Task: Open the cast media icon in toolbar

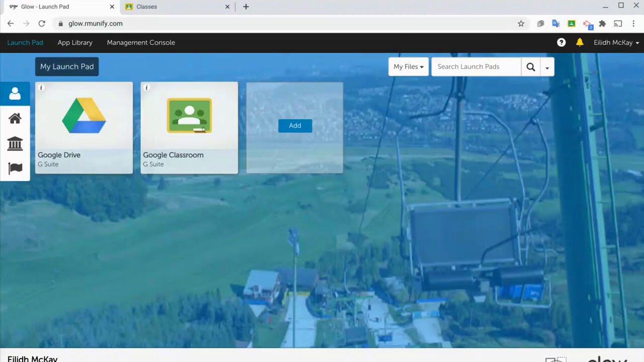Action: tap(618, 24)
